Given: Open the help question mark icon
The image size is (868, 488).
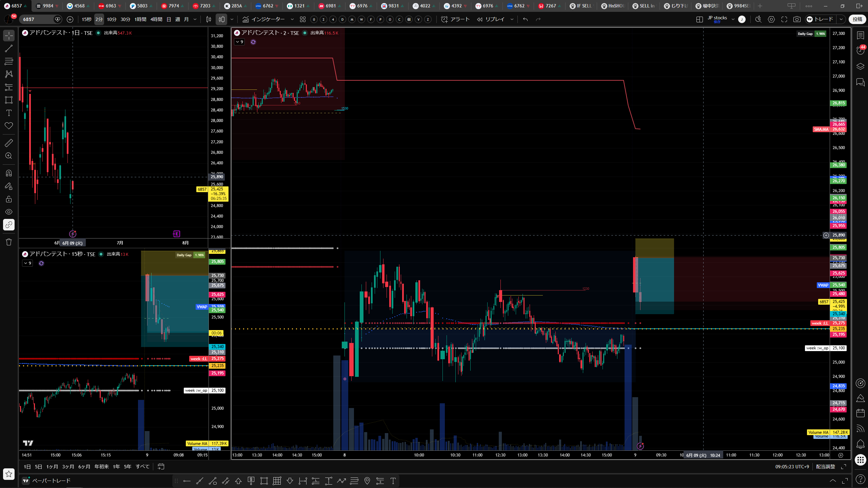Looking at the screenshot, I should coord(860,479).
